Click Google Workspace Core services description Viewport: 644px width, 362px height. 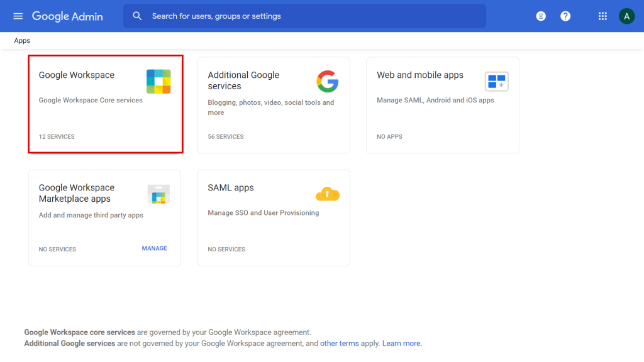tap(91, 100)
